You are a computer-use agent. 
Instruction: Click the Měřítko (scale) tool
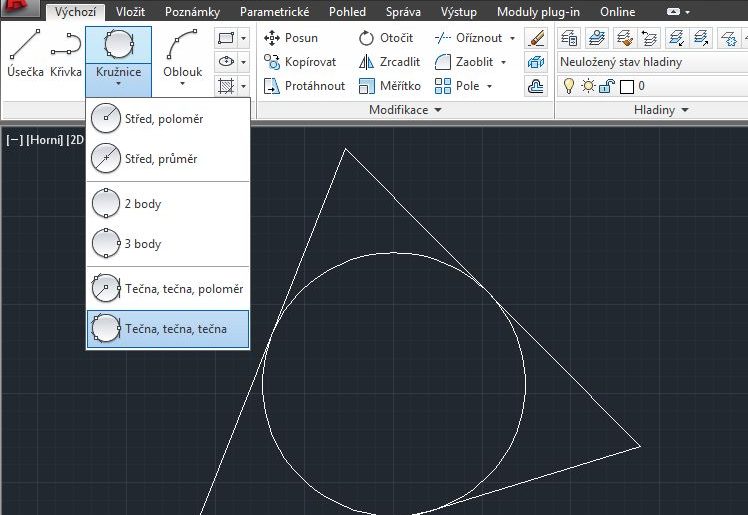(x=388, y=86)
